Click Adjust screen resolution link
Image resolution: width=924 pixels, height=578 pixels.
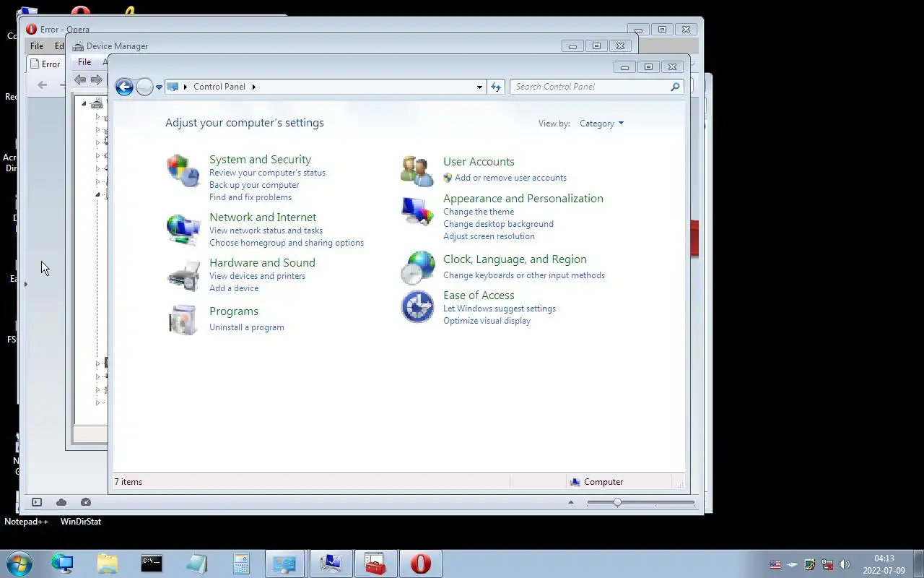click(489, 236)
